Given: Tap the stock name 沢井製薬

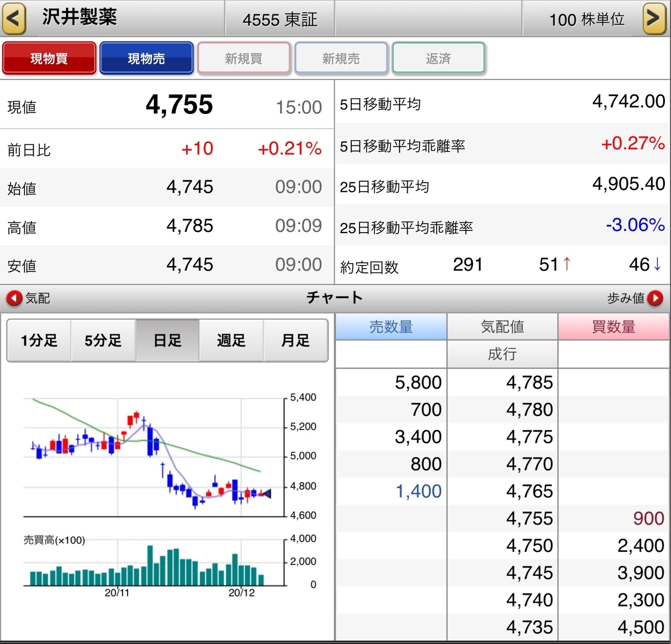Looking at the screenshot, I should pos(79,17).
